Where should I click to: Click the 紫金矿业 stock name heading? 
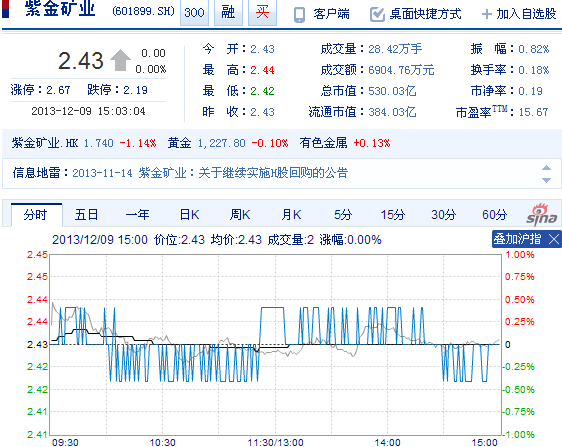[60, 9]
